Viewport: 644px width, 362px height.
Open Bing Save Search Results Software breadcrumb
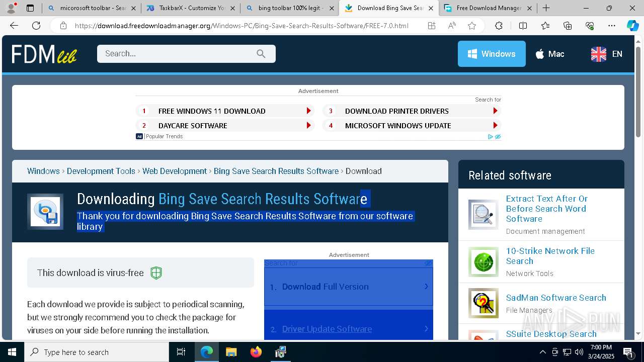pos(276,171)
